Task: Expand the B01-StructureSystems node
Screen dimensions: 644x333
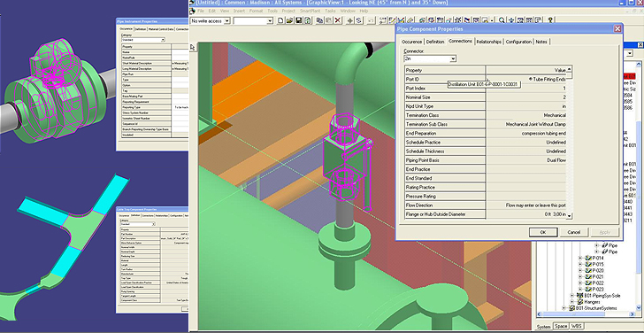Action: [563, 308]
